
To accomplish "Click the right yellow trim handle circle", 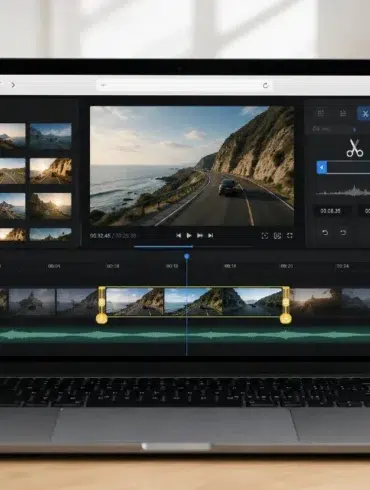I will 286,319.
